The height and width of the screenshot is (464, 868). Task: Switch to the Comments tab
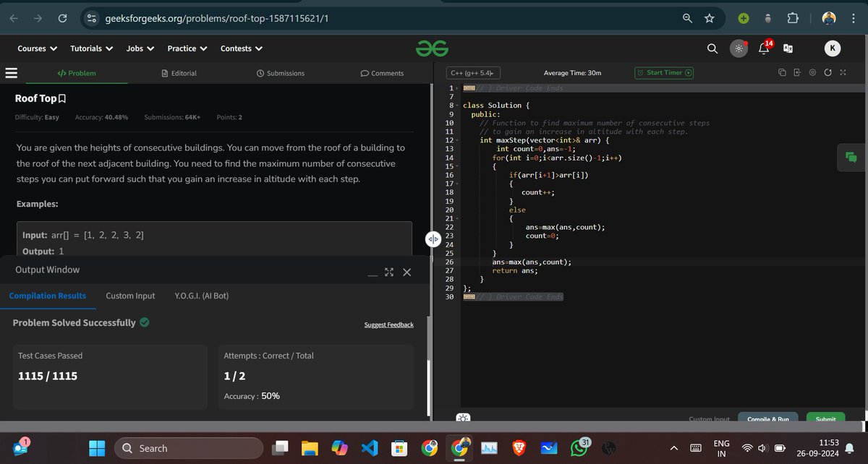click(382, 73)
